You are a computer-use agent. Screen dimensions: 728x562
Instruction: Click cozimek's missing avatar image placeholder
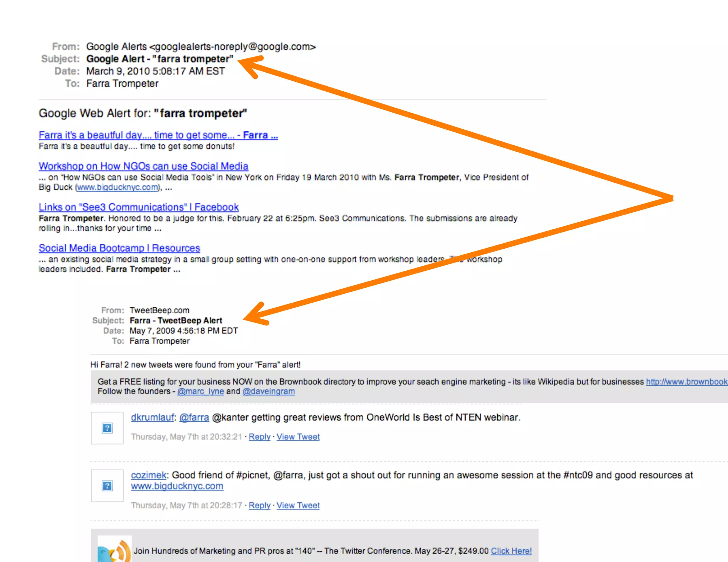[107, 486]
